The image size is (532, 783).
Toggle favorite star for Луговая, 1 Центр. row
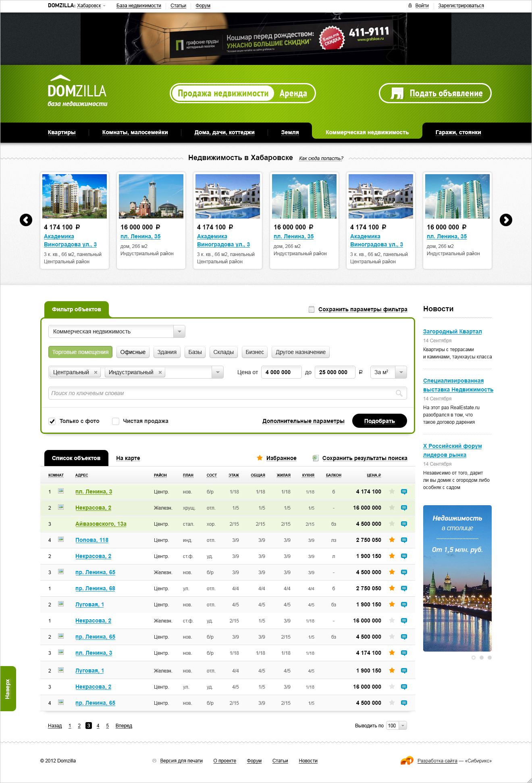click(x=392, y=604)
